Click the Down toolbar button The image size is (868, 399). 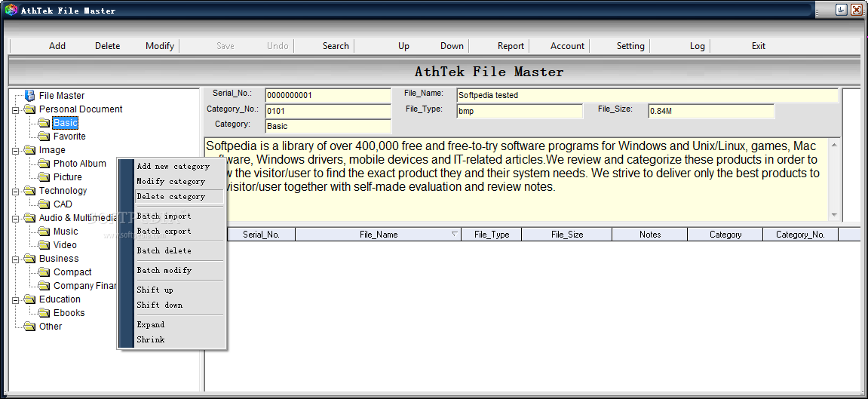[452, 46]
